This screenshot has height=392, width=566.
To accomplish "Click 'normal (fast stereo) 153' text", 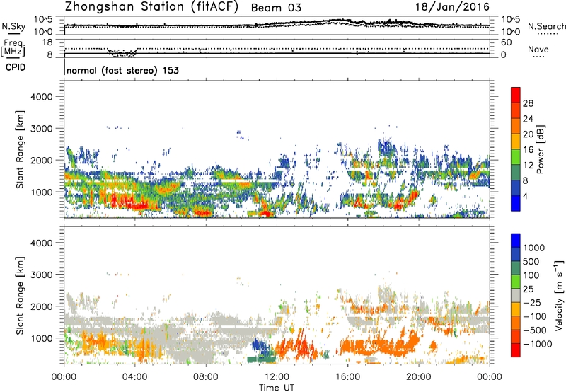I will point(122,70).
